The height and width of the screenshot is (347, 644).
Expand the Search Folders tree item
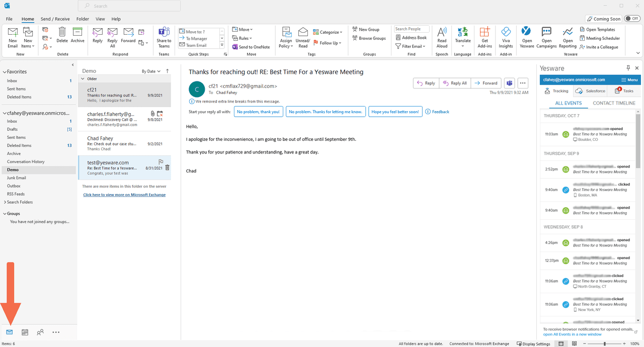click(x=5, y=202)
